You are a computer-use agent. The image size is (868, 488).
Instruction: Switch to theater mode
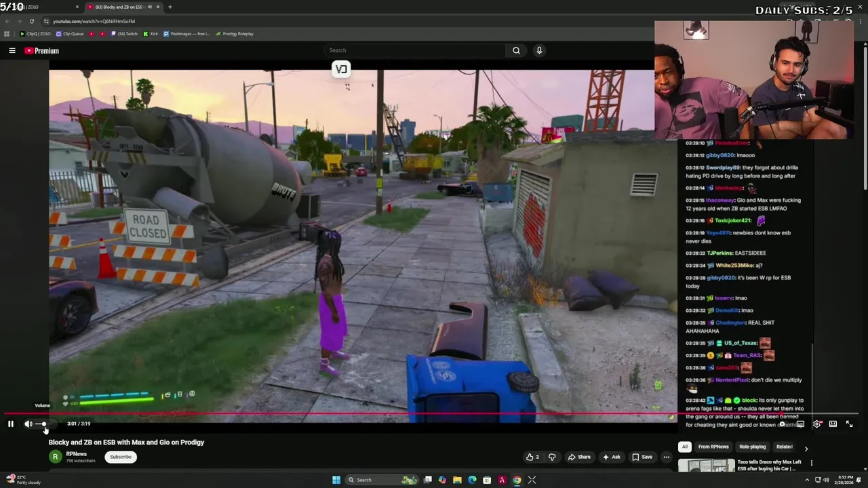[833, 424]
